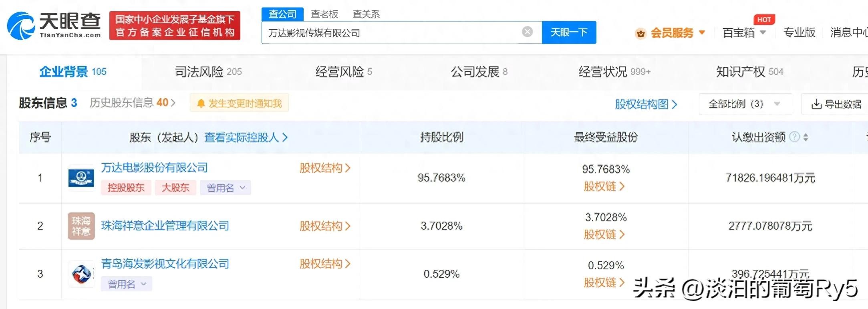Open the 全部比例 (3) dropdown
Viewport: 868px width, 309px height.
(x=745, y=104)
